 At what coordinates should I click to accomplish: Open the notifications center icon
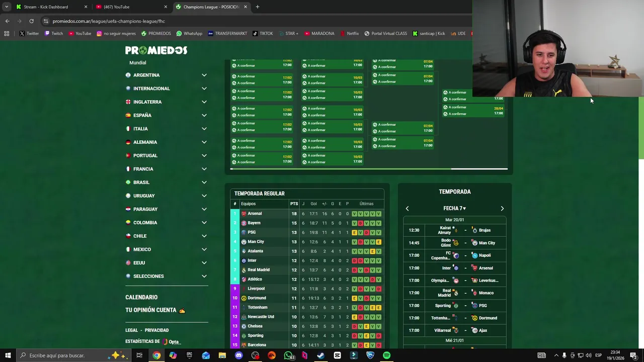click(x=633, y=355)
